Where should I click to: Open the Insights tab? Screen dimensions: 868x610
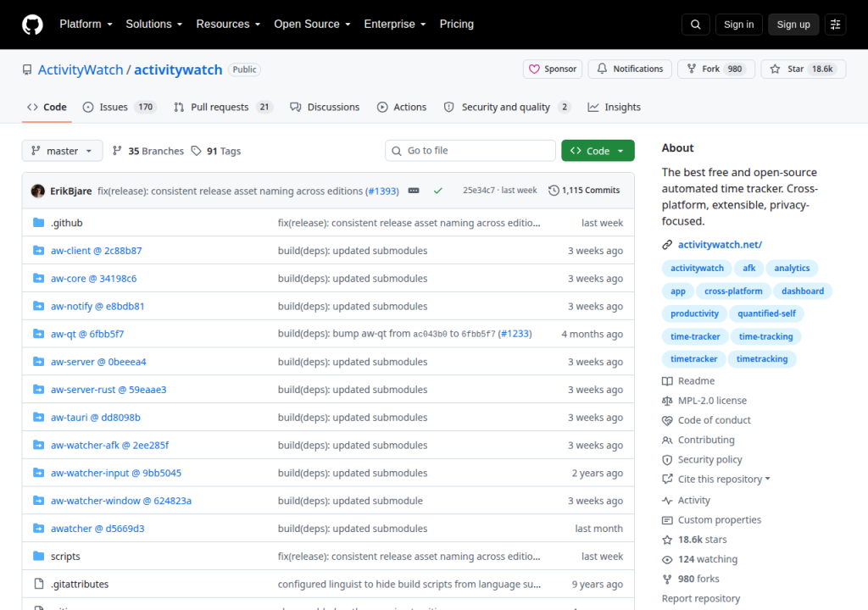(614, 107)
